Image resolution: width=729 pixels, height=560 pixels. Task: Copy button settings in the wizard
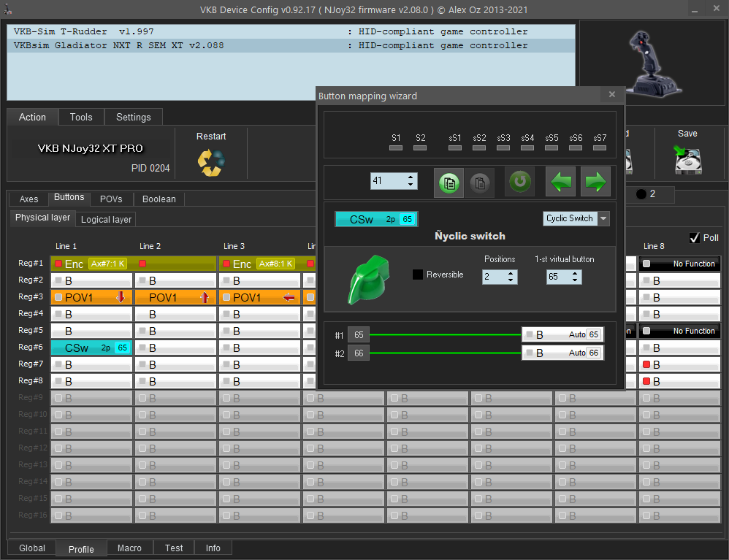pyautogui.click(x=449, y=183)
